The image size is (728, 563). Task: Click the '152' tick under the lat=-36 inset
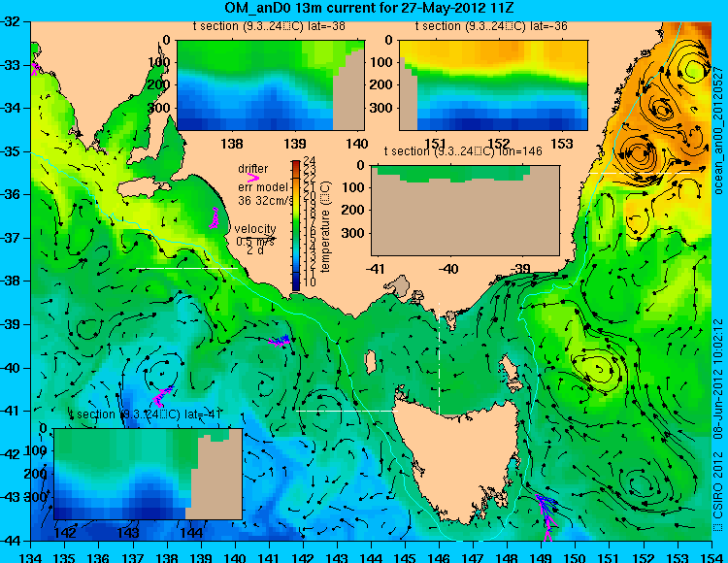click(498, 144)
